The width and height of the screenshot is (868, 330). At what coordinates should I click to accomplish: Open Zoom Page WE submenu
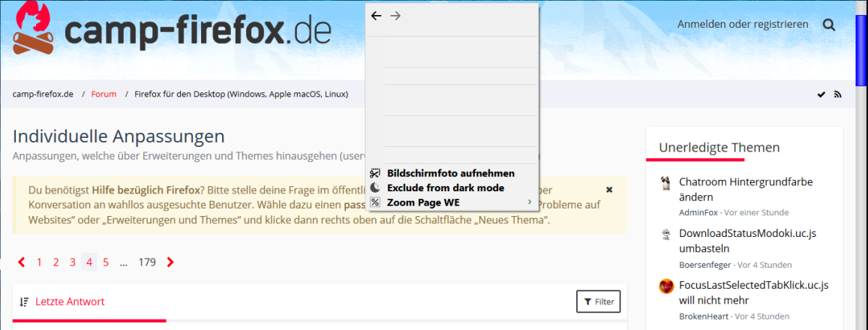pos(452,202)
